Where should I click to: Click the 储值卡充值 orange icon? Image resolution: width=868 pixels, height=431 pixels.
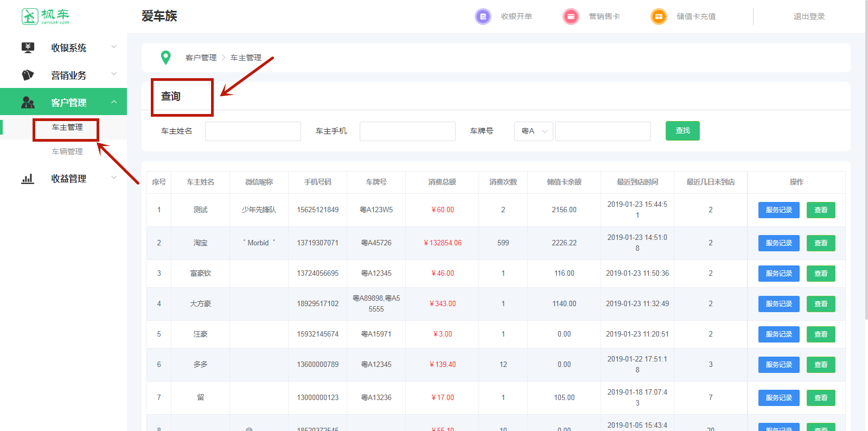point(658,17)
